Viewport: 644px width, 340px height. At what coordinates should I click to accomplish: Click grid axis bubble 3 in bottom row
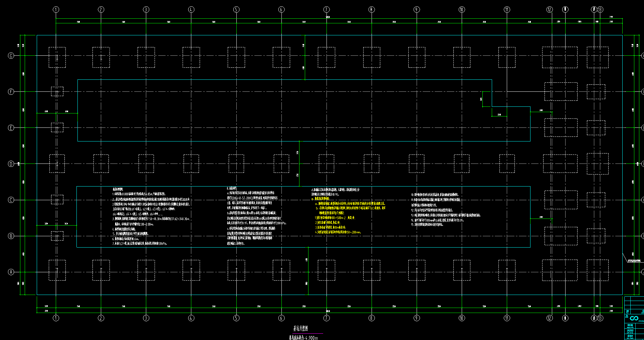[x=146, y=318]
